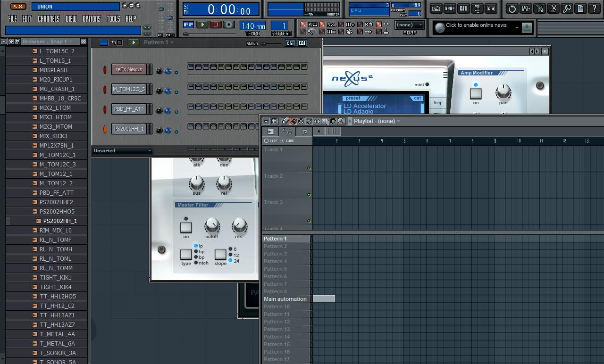
Task: Choose the select tool in Playlist toolbar
Action: tap(333, 121)
